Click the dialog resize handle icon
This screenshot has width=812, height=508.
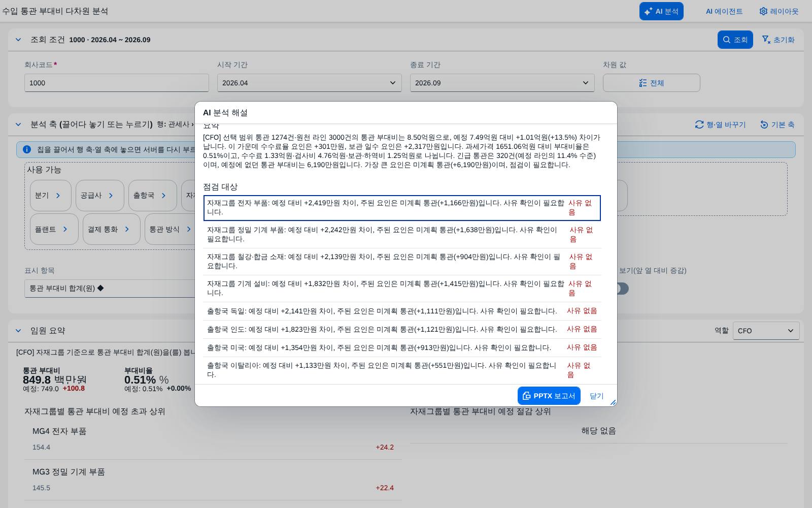[613, 402]
